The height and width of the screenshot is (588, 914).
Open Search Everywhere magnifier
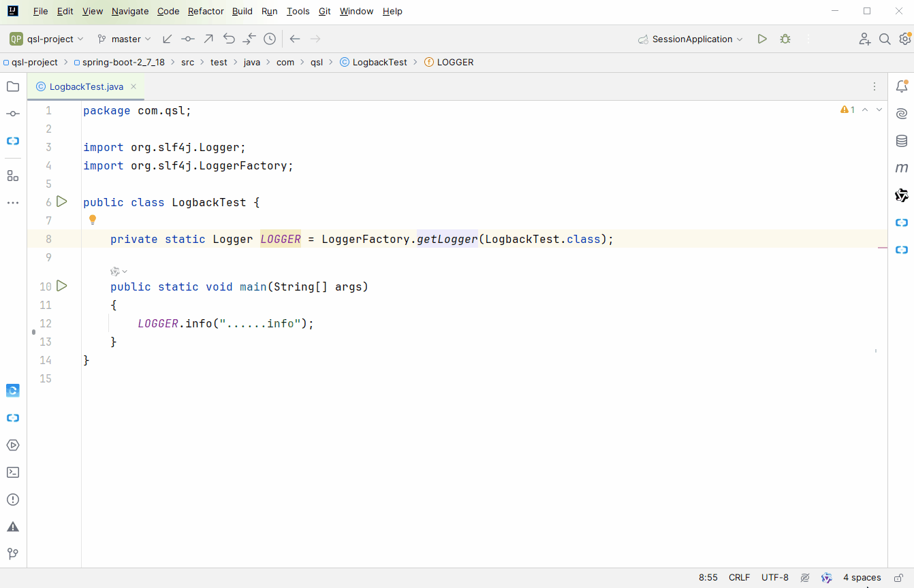[885, 39]
